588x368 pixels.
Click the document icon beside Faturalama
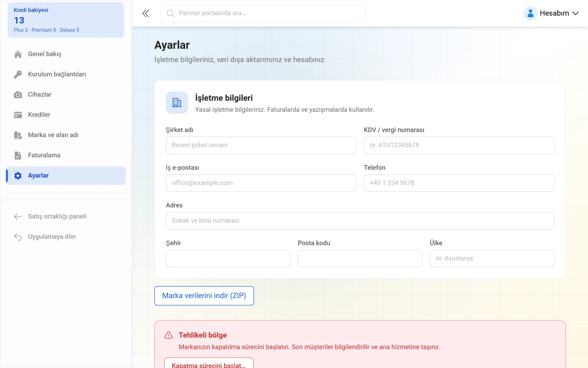(x=18, y=155)
